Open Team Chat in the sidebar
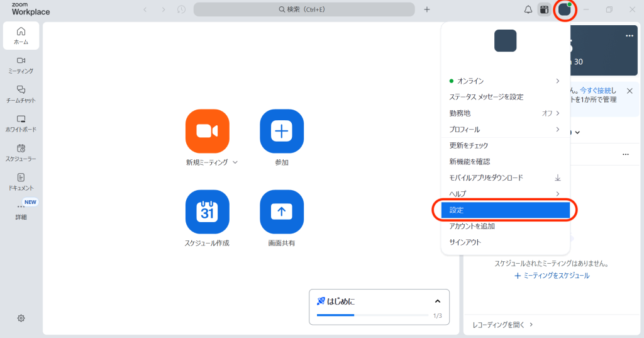 [21, 94]
